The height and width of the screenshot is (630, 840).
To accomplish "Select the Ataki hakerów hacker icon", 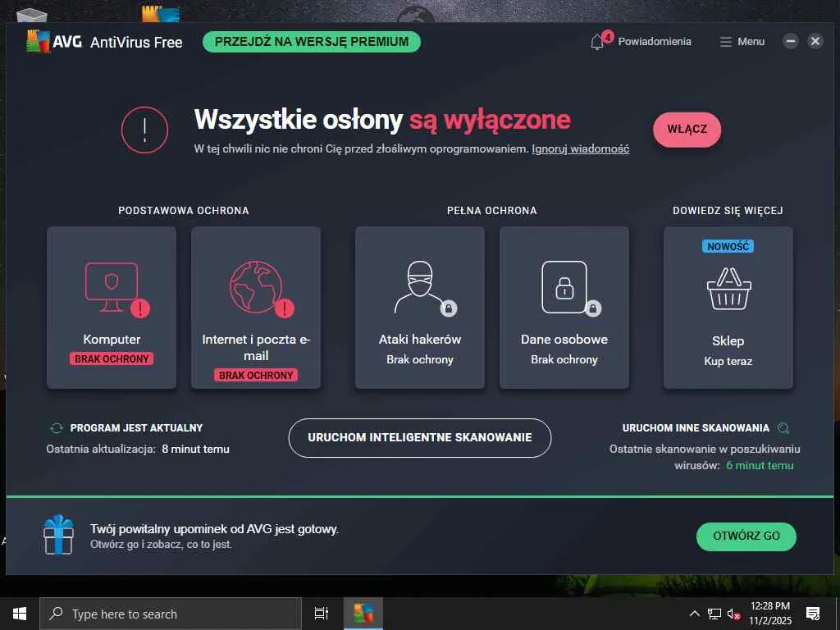I will coord(419,286).
